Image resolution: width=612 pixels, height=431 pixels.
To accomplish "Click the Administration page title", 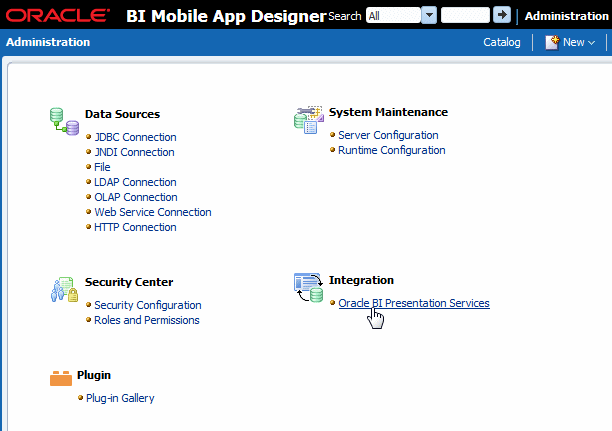I will click(x=48, y=42).
